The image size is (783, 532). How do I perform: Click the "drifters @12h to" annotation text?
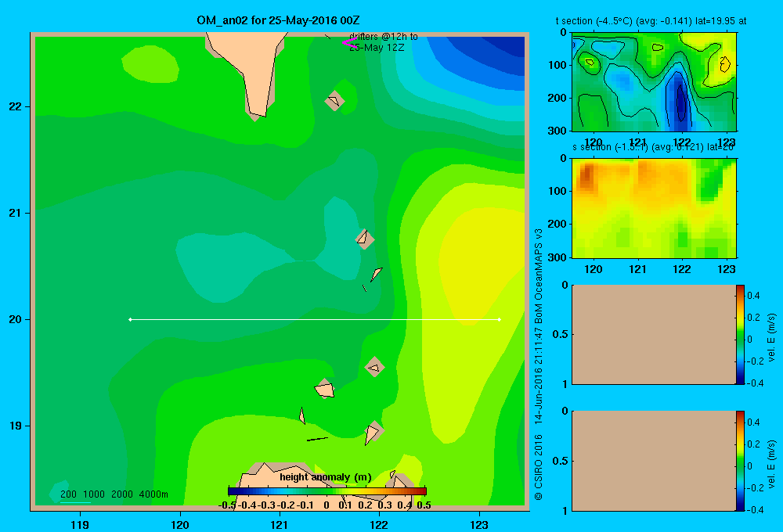(383, 37)
